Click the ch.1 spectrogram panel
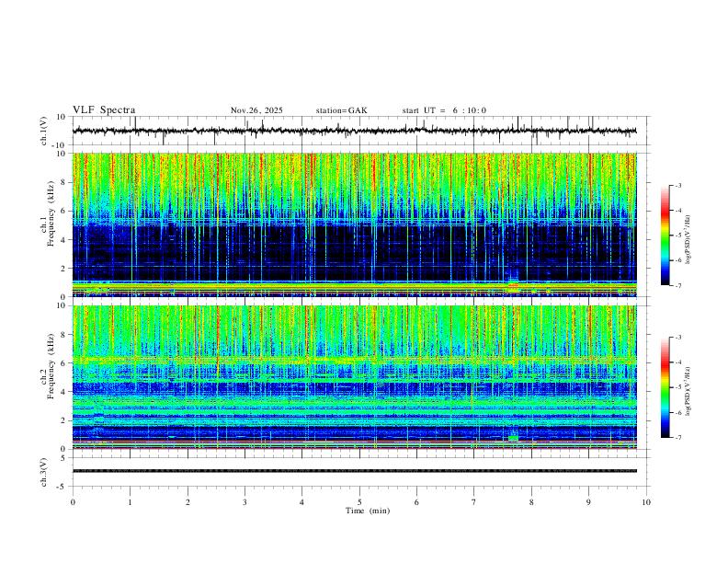 pos(354,224)
